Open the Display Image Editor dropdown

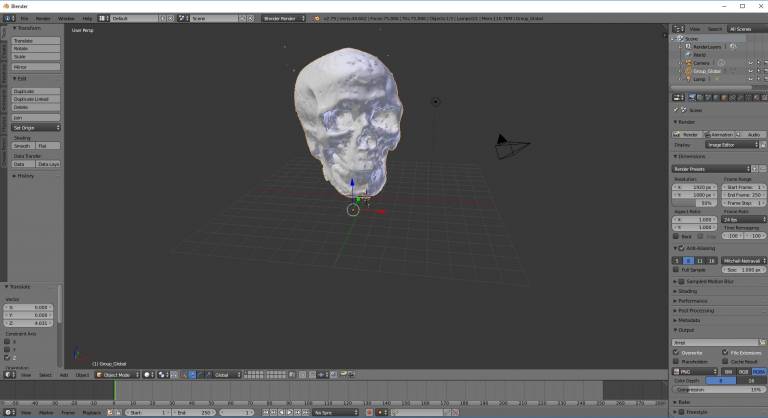point(732,144)
